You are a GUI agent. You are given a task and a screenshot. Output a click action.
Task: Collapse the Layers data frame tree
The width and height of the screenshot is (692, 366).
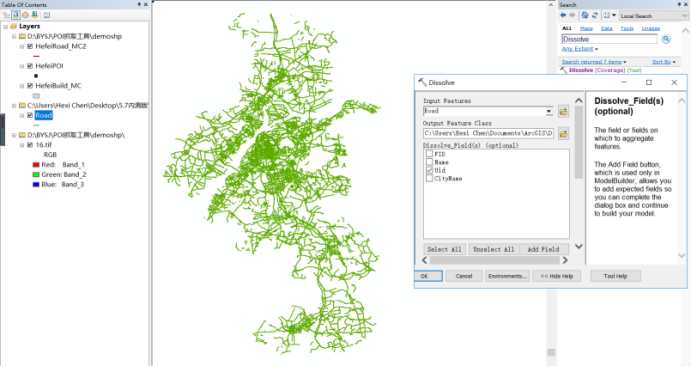tap(5, 26)
